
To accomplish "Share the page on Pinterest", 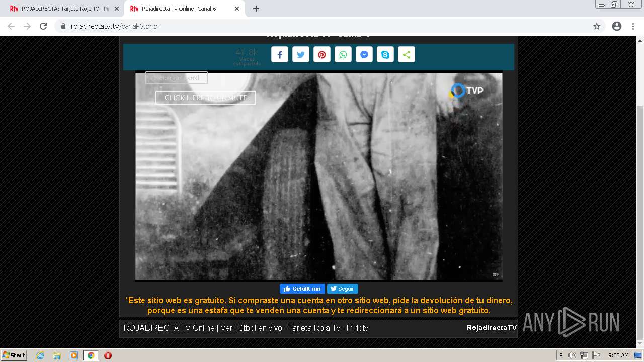I will 322,55.
